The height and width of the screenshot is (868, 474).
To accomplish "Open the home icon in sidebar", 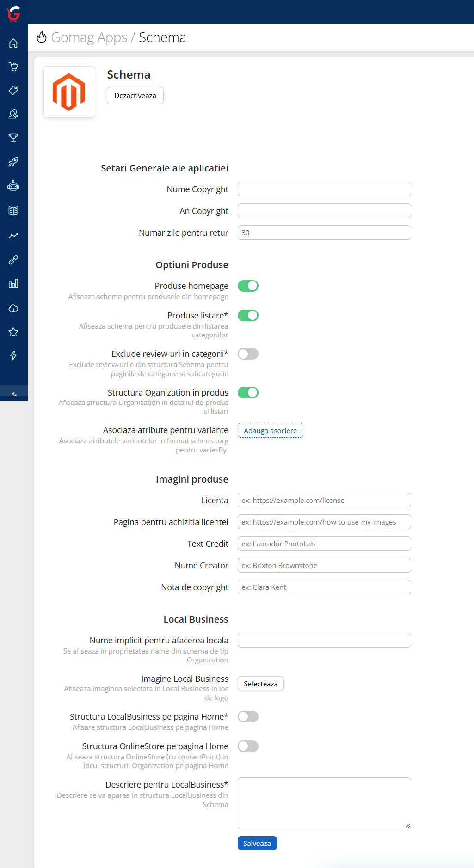I will (13, 43).
